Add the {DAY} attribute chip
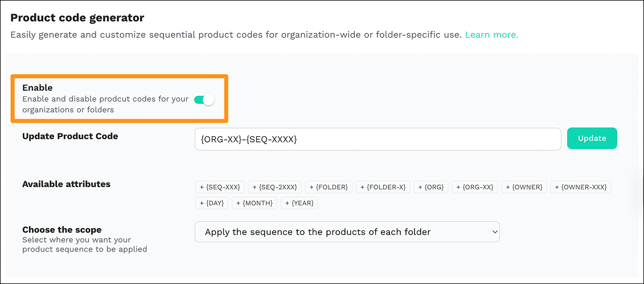The height and width of the screenshot is (284, 644). [x=212, y=203]
